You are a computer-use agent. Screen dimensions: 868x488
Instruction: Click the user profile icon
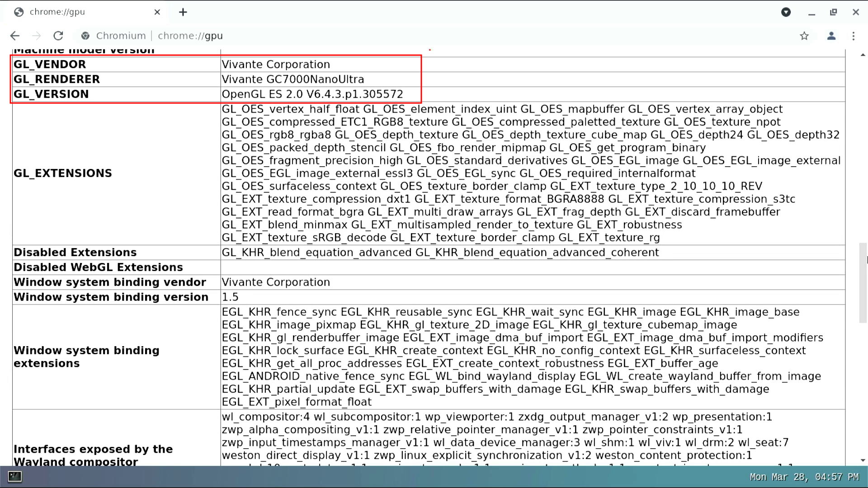(x=831, y=36)
